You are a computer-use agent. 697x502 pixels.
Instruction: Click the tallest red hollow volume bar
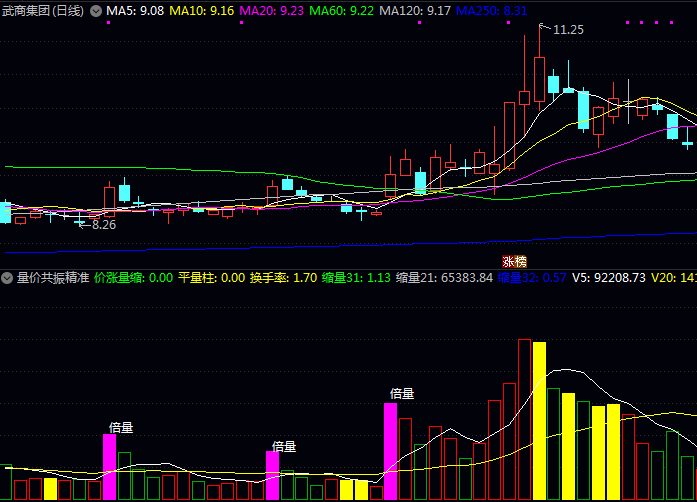[525, 420]
